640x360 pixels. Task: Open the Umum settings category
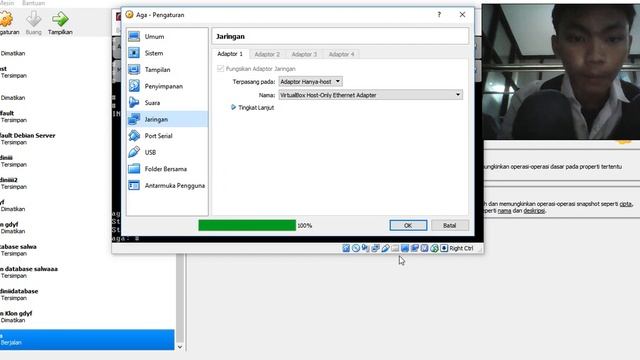point(167,36)
